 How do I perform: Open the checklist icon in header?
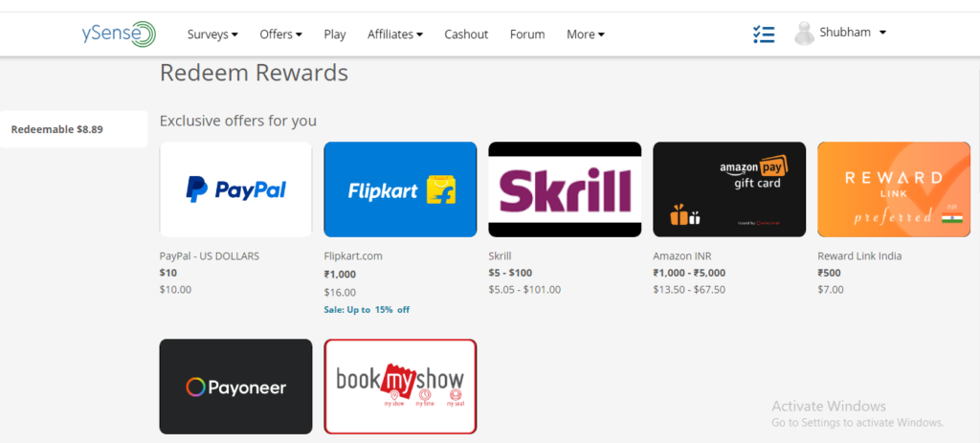click(764, 34)
